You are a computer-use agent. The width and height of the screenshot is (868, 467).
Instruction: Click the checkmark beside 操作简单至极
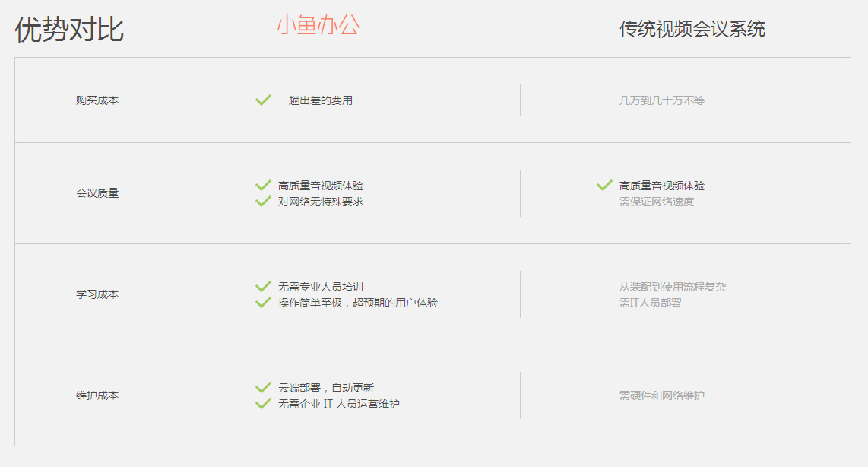click(263, 303)
